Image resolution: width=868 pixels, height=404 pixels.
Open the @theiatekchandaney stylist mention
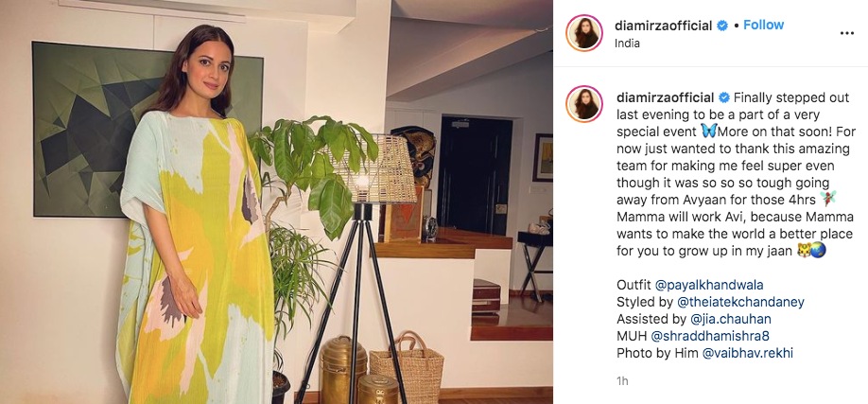(x=740, y=302)
